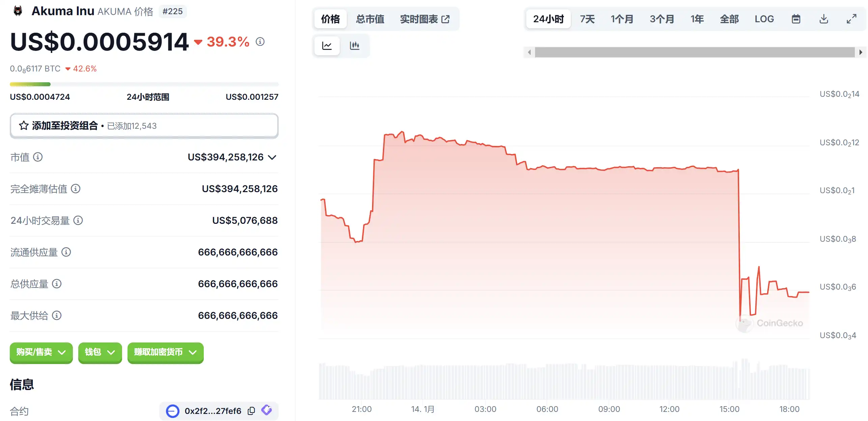The height and width of the screenshot is (421, 868).
Task: Expand the chart to fullscreen
Action: (851, 19)
